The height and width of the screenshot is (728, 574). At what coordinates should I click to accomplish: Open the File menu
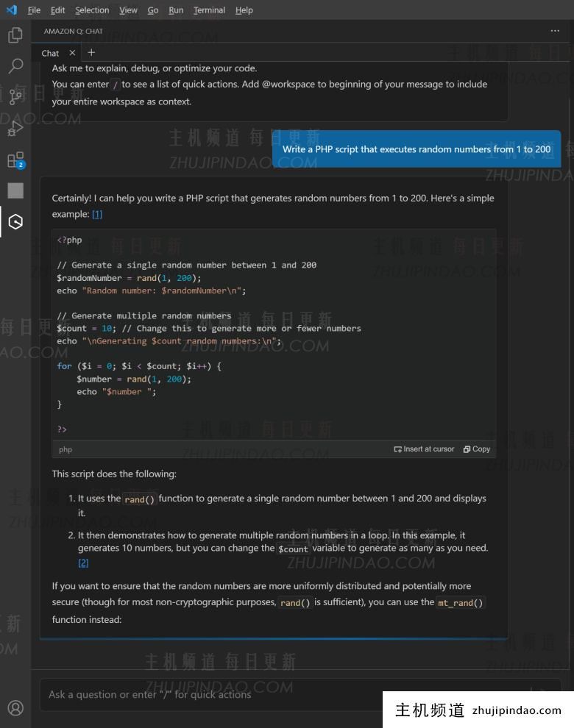[x=34, y=10]
